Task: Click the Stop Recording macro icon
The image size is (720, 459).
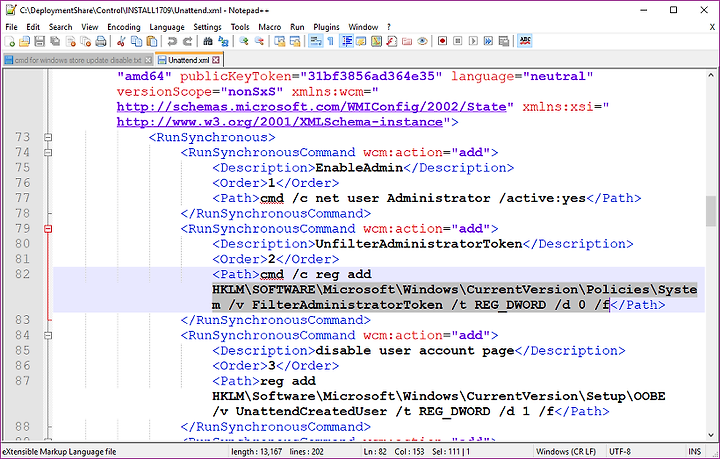Action: tap(458, 42)
